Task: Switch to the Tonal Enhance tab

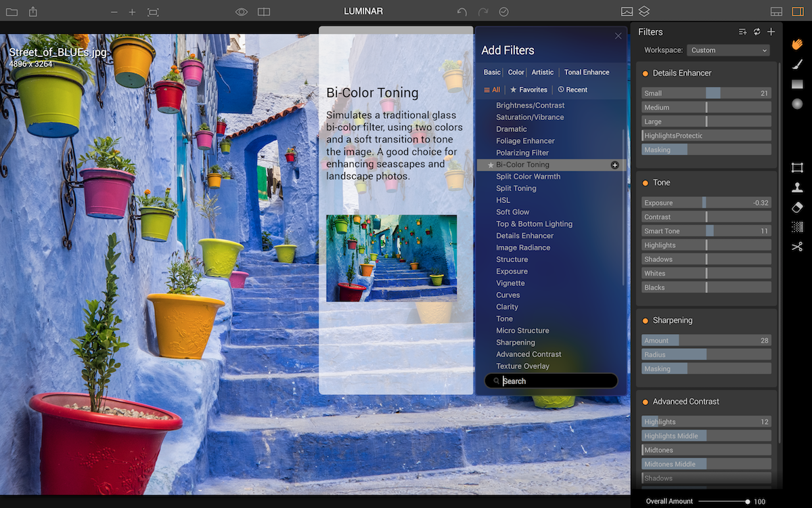Action: (587, 72)
